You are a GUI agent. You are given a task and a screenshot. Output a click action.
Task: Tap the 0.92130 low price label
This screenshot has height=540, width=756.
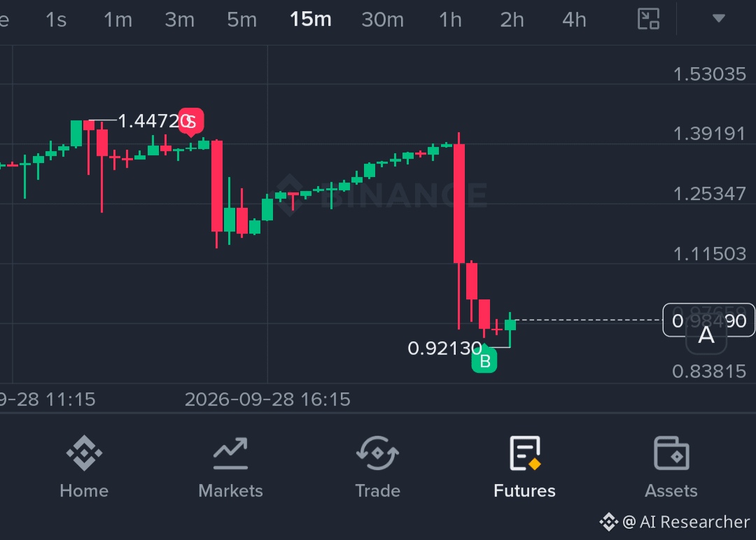click(x=444, y=348)
